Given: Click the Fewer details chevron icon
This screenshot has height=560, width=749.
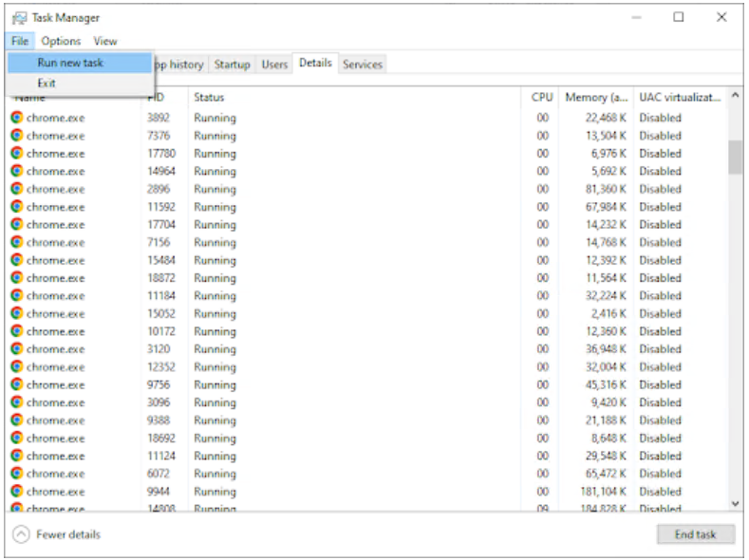Looking at the screenshot, I should [x=21, y=534].
